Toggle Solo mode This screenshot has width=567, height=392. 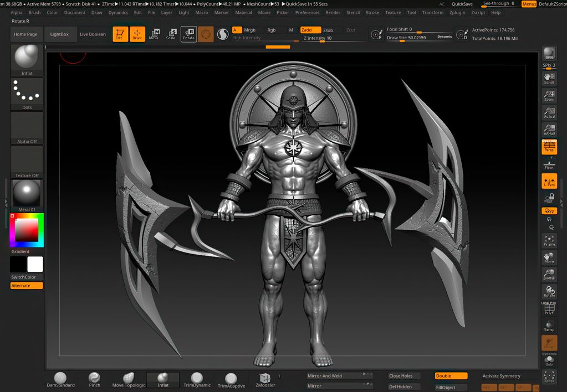tap(549, 361)
